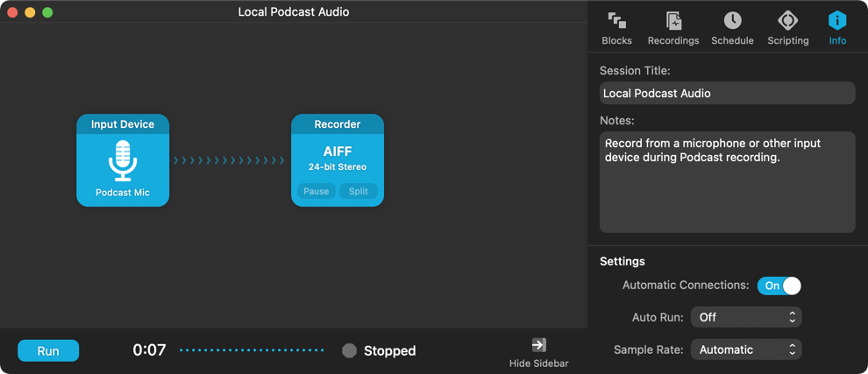Click the dotted level meter in the bottom bar
Viewport: 868px width, 374px height.
point(252,350)
